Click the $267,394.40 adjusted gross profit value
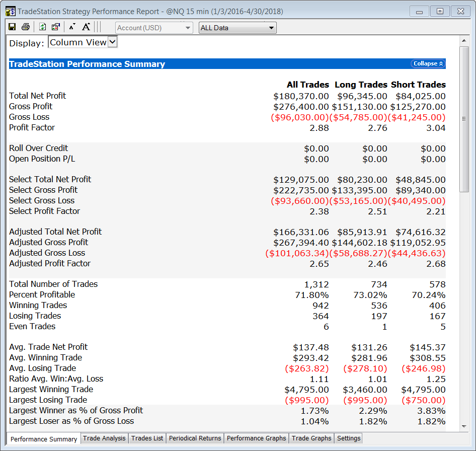 point(301,243)
